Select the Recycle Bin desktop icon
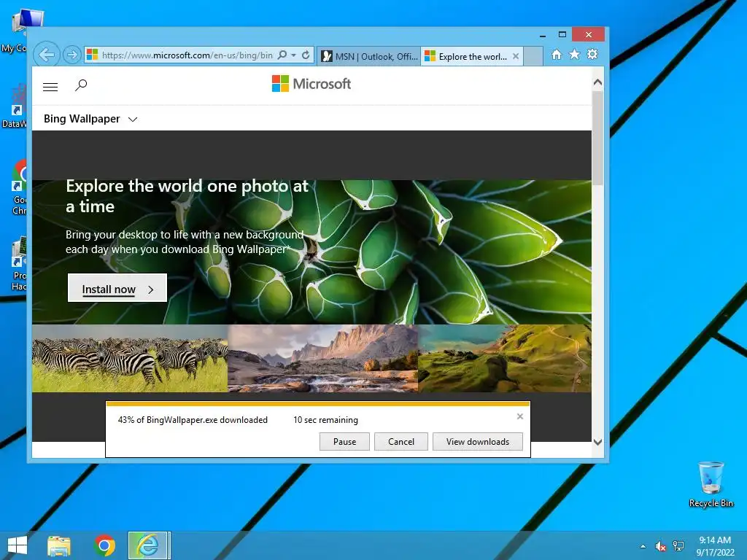Image resolution: width=747 pixels, height=560 pixels. coord(711,484)
